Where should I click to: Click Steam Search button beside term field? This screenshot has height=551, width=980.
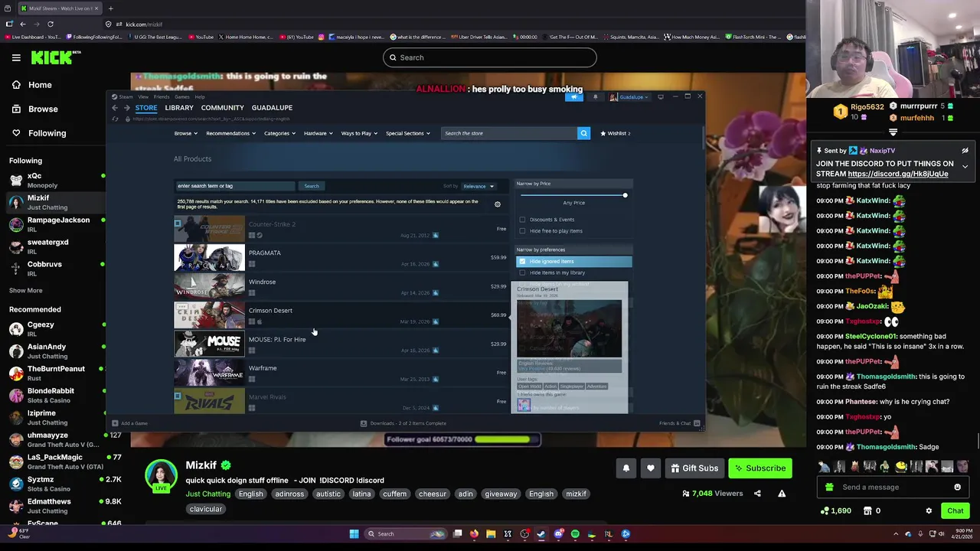coord(312,186)
